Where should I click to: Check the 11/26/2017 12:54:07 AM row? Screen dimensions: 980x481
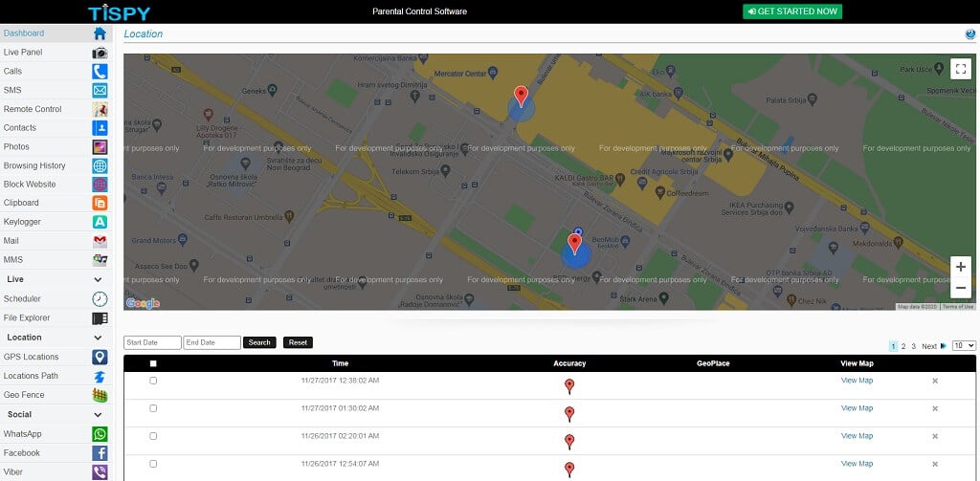[x=153, y=464]
